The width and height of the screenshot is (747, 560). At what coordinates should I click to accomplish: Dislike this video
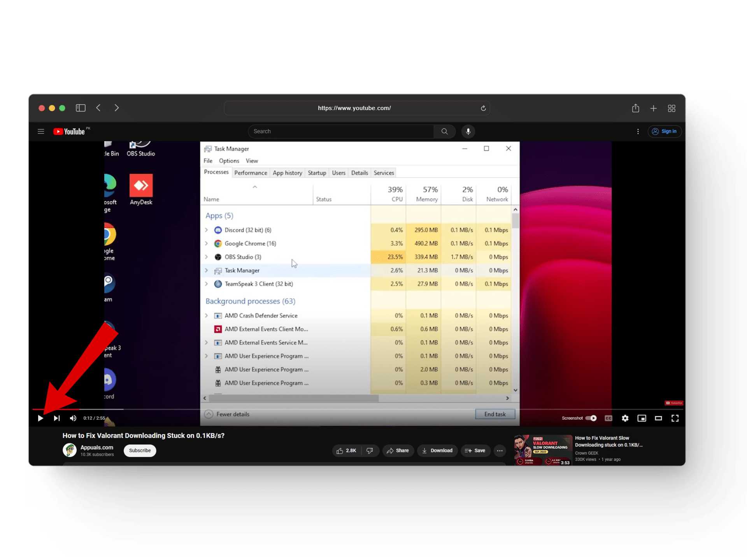(x=370, y=450)
